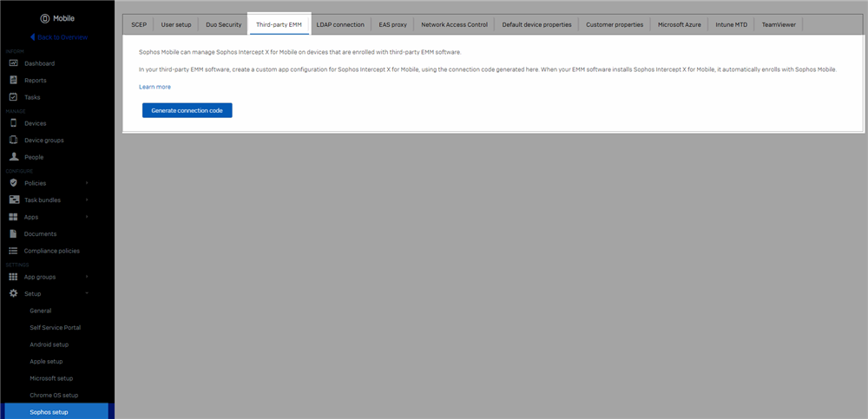Click the Setup gear icon
Screen dimensions: 868x419
(x=14, y=293)
